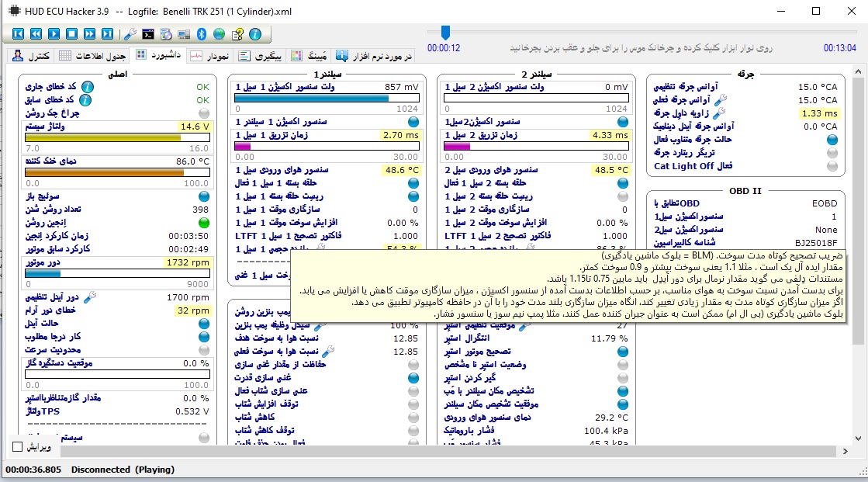The height and width of the screenshot is (482, 868).
Task: Click the playback position slider handle
Action: pyautogui.click(x=445, y=33)
